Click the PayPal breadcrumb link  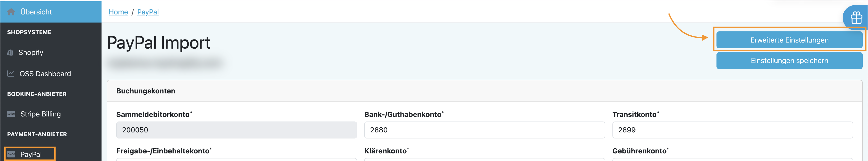[x=148, y=12]
